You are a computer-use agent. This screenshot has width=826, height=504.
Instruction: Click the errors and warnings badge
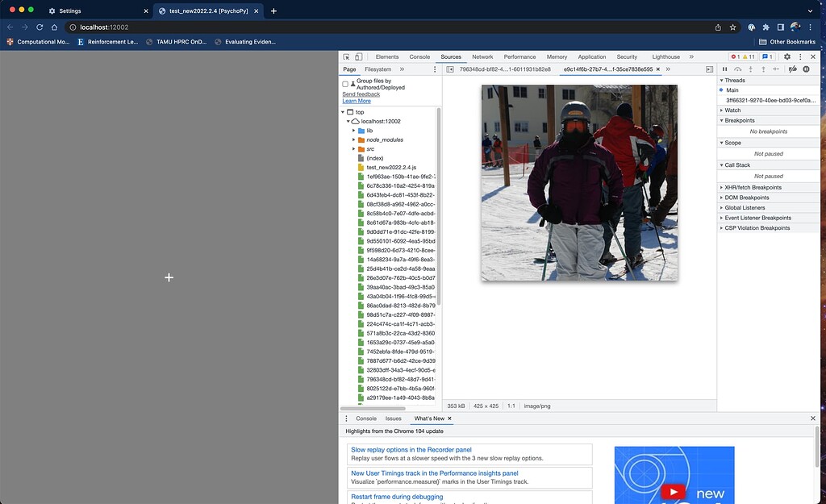pyautogui.click(x=744, y=56)
